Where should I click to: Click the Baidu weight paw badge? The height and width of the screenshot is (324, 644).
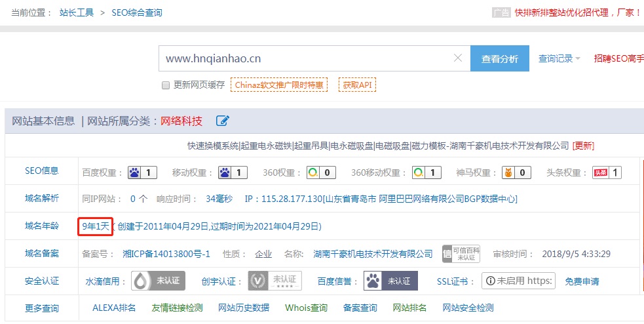142,173
